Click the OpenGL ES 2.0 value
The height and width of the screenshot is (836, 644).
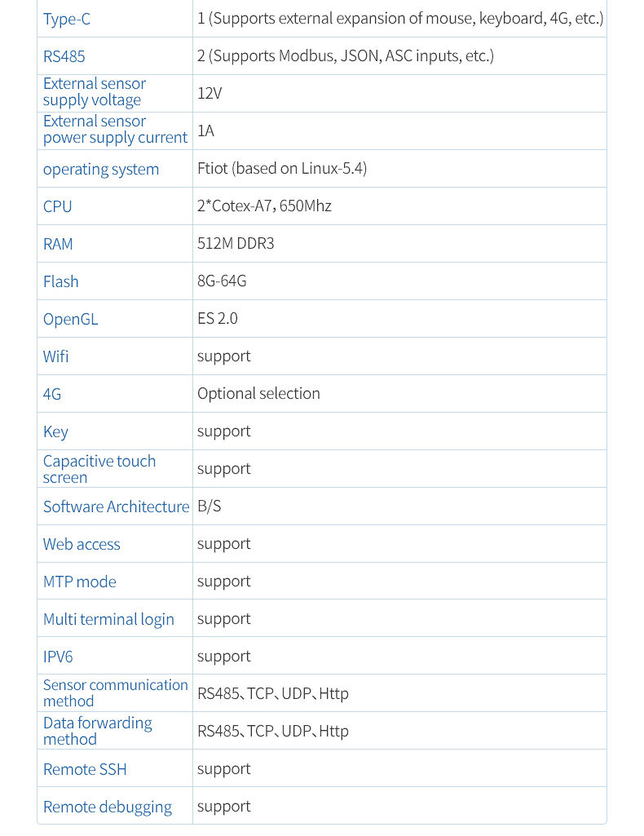tap(218, 318)
